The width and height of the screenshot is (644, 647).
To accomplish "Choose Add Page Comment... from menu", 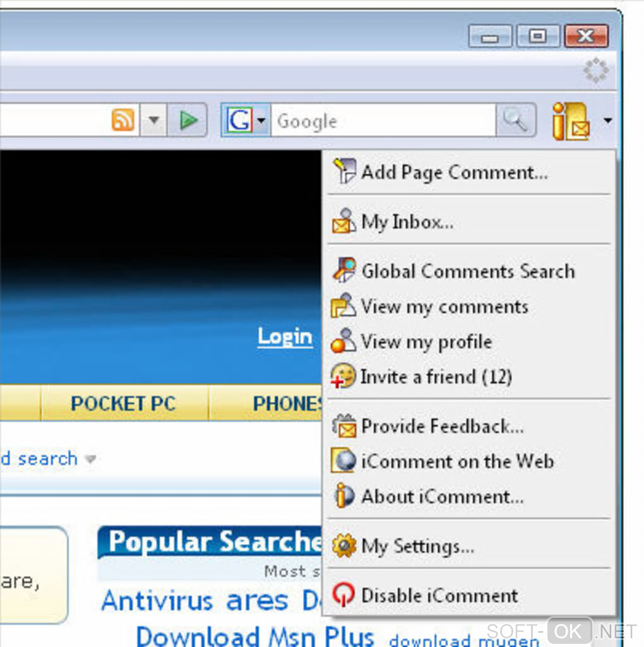I will (x=469, y=171).
